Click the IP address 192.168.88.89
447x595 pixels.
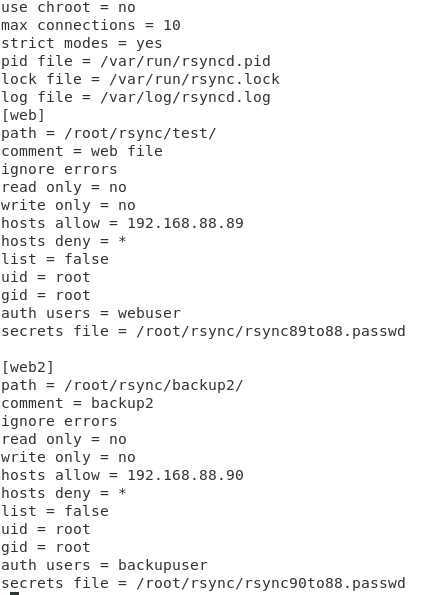point(185,223)
